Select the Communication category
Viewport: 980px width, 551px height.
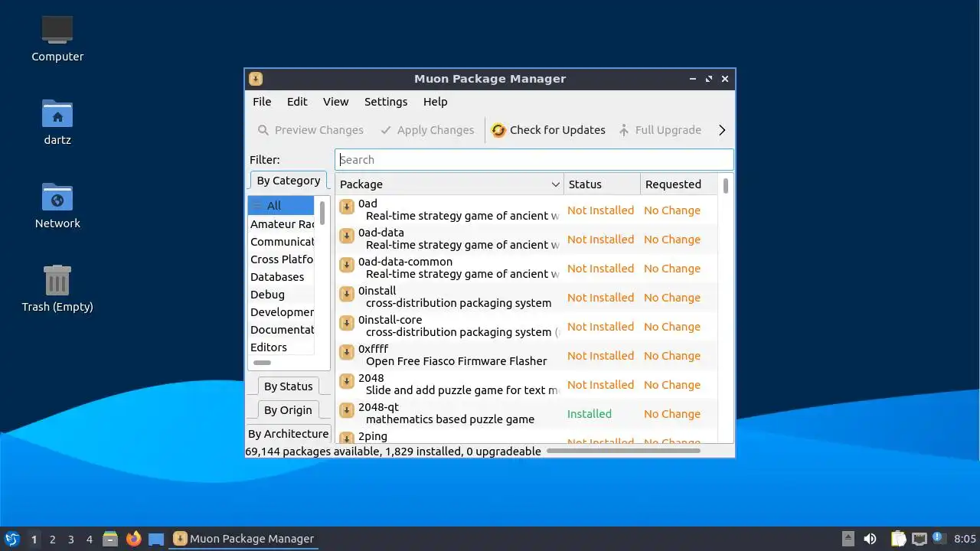[280, 242]
